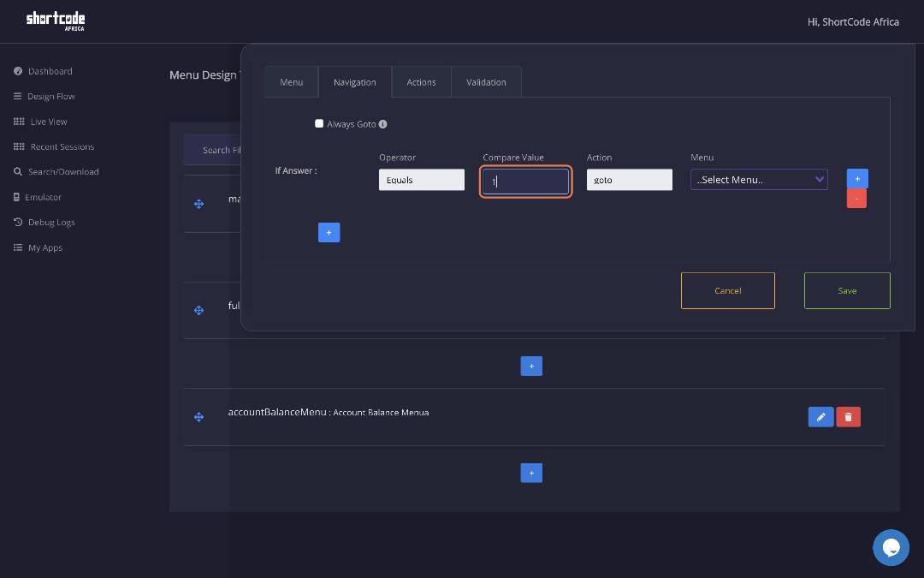Click the edit pencil for accountBalanceMenu
Image resolution: width=924 pixels, height=578 pixels.
pyautogui.click(x=820, y=417)
